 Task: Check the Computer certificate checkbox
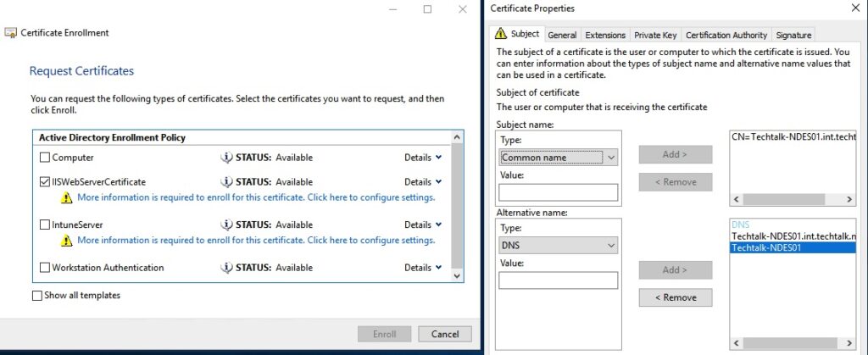[45, 158]
